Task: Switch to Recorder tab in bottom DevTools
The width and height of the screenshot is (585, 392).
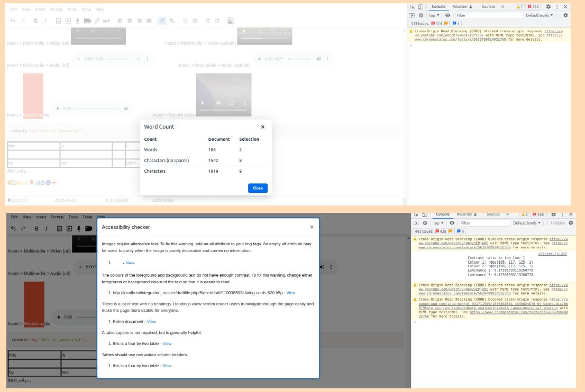Action: point(467,214)
